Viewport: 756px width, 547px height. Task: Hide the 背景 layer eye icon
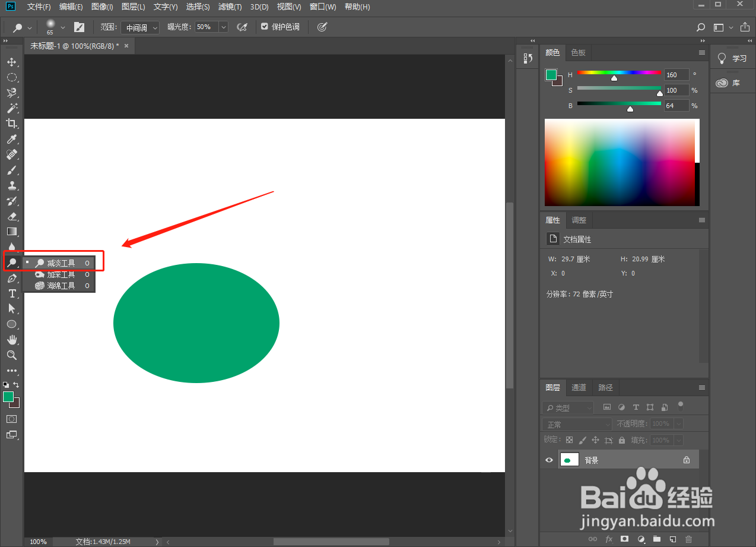tap(549, 460)
